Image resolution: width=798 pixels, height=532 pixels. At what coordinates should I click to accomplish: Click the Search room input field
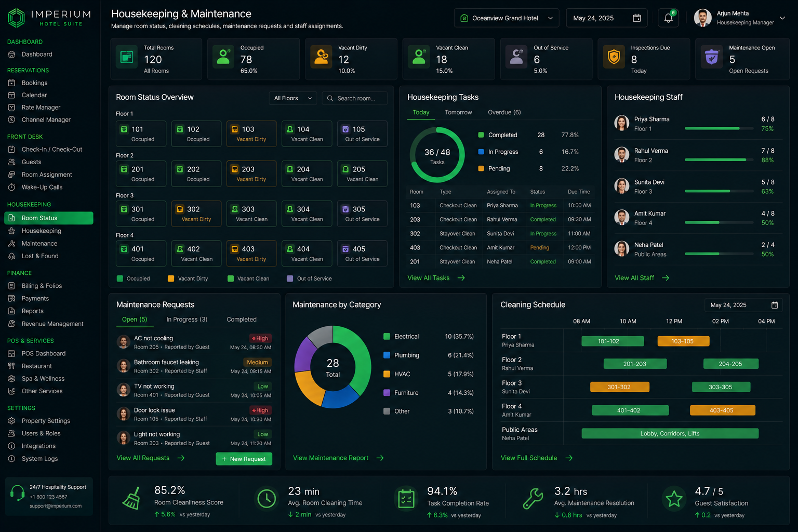tap(355, 98)
